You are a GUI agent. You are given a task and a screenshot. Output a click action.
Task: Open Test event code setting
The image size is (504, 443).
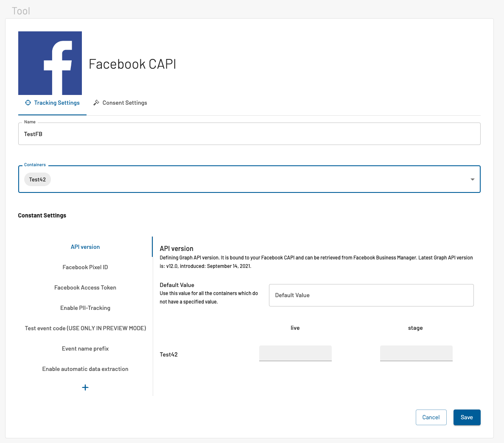coord(85,328)
